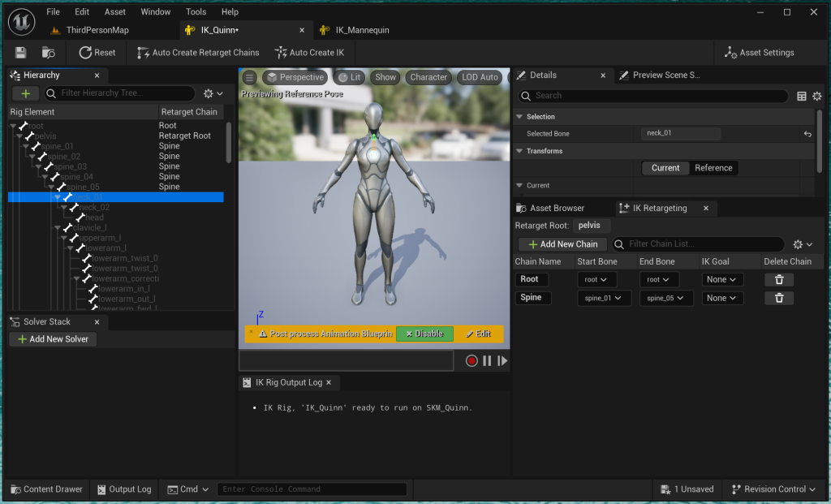Show 1 Unsaved assets indicator
831x504 pixels.
(x=687, y=489)
